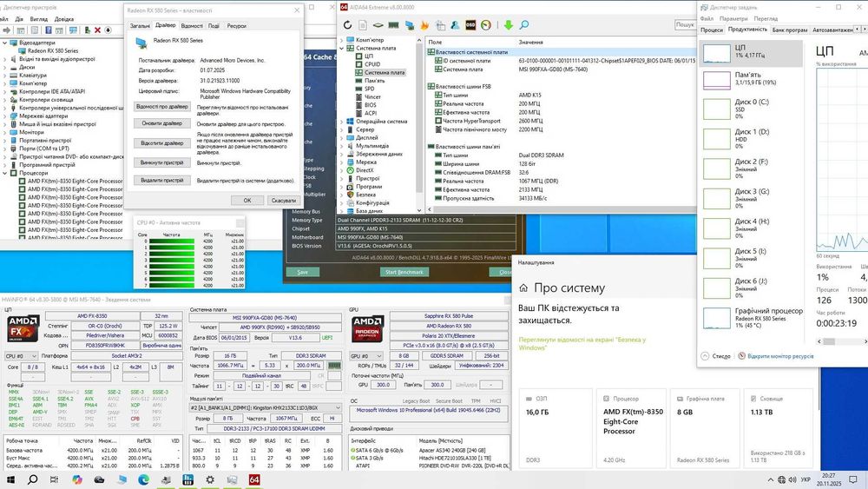Screen dimensions: 868x489
Task: Click AIDA64 Пошук search field
Action: click(685, 25)
